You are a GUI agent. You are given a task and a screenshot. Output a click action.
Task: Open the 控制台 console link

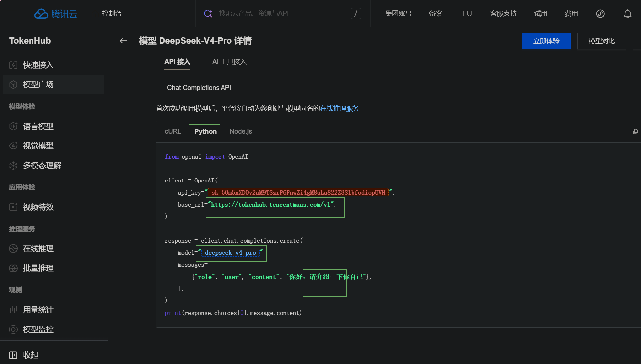[x=112, y=13]
